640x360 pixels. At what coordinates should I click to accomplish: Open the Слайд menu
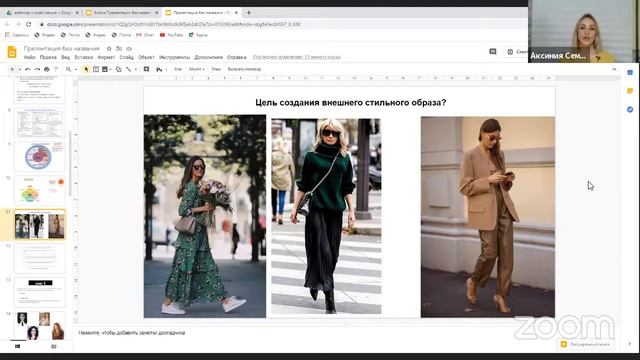click(x=127, y=58)
